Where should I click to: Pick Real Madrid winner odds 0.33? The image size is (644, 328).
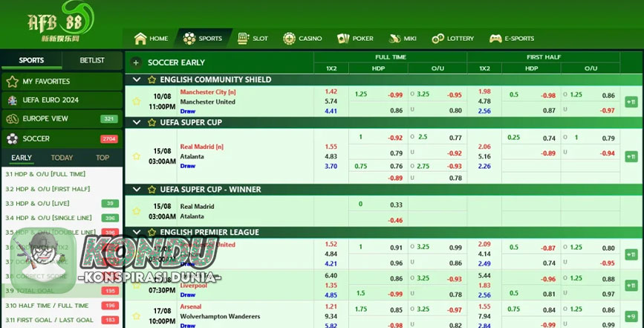tap(397, 205)
